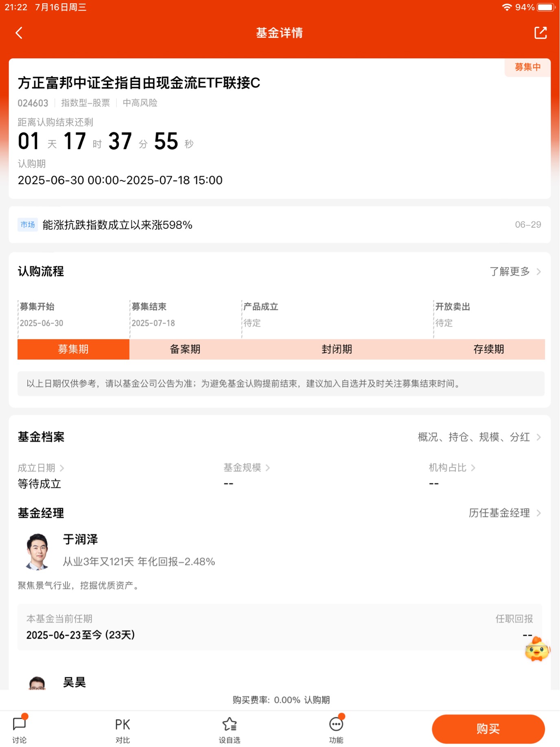Tap the 开放卖出 待定 milestone

453,315
